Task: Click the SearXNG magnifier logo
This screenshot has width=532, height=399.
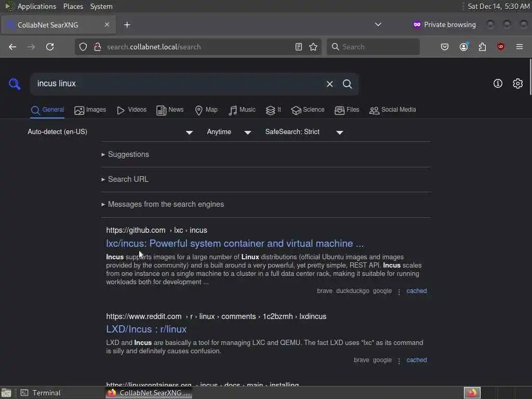Action: point(15,84)
